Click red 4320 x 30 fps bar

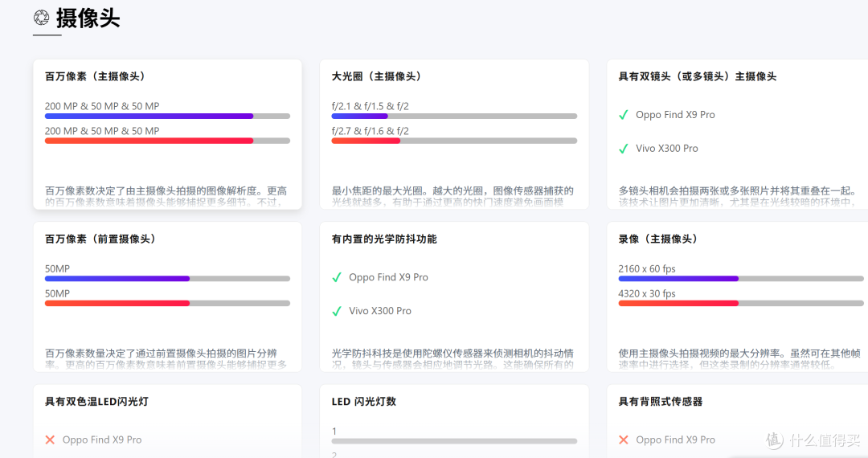tap(678, 303)
